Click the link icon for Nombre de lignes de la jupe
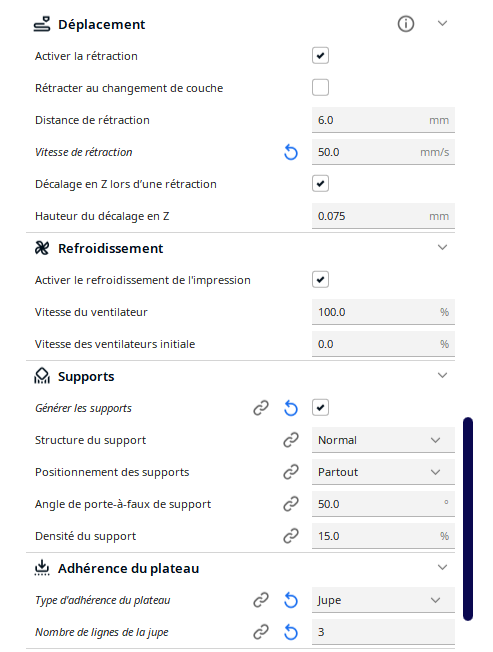 (x=261, y=632)
